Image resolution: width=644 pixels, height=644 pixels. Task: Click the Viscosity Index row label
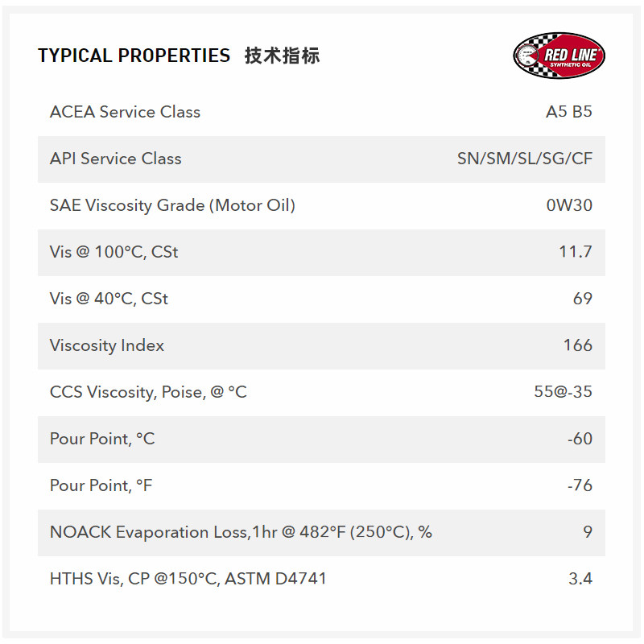click(x=106, y=345)
